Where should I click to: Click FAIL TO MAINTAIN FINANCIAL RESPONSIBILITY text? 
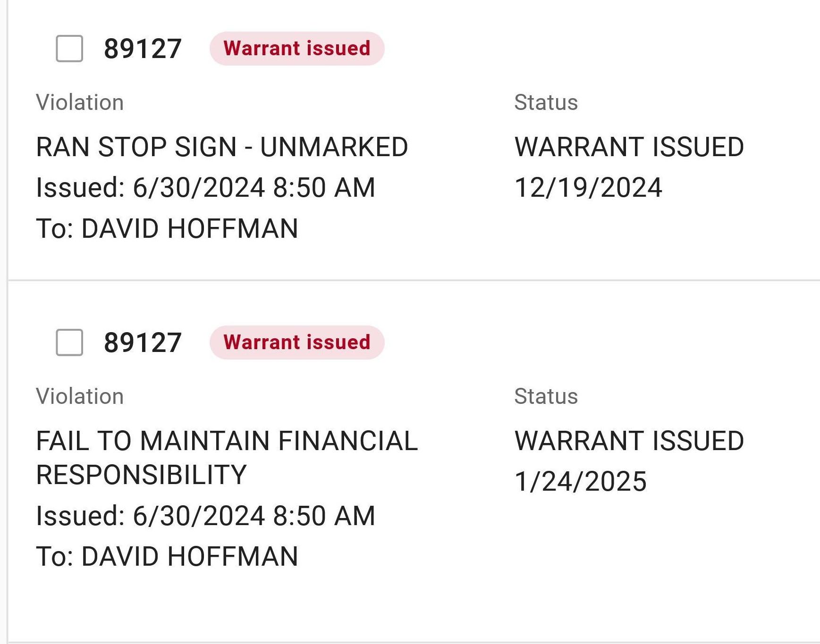(227, 457)
